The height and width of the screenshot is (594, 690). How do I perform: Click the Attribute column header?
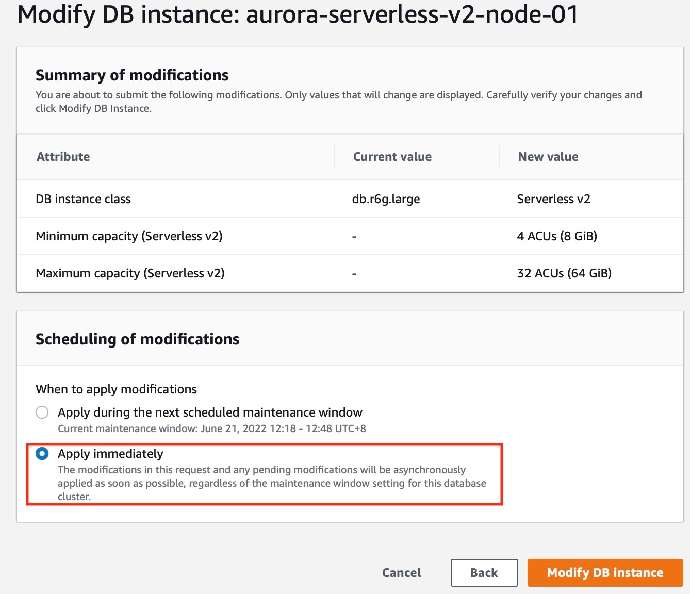tap(63, 157)
